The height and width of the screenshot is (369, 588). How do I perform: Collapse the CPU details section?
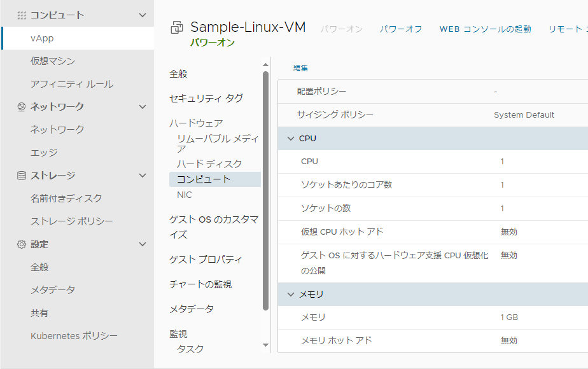tap(291, 139)
